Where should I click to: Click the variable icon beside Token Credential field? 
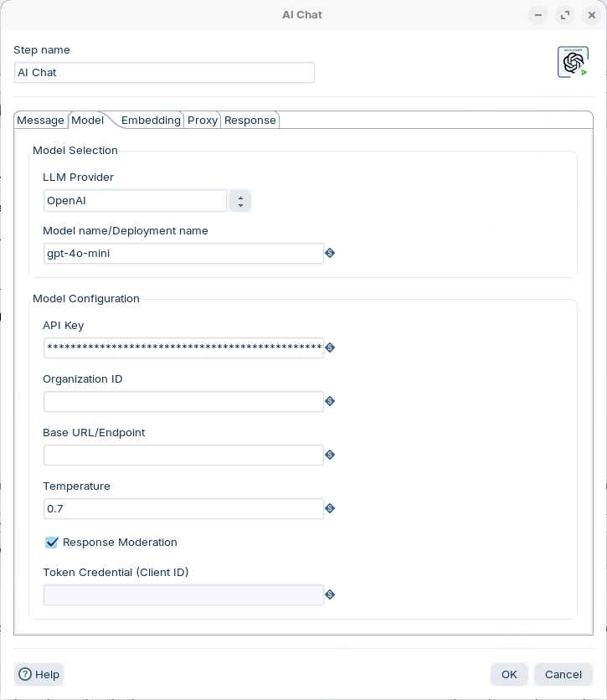coord(330,594)
